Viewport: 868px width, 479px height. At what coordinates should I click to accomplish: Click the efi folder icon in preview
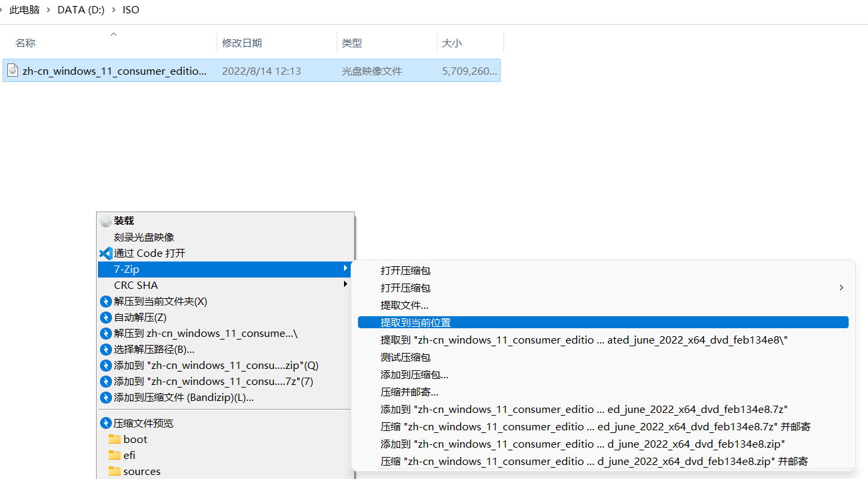(x=115, y=455)
